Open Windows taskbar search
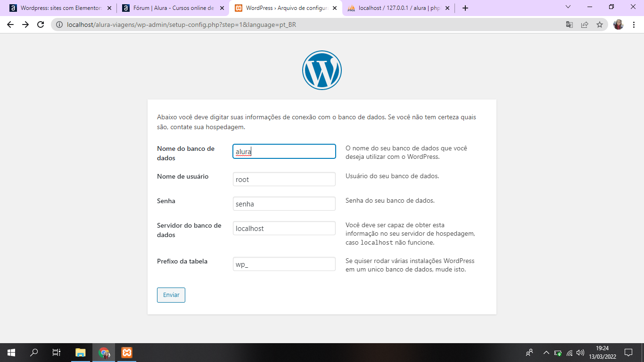 coord(34,353)
